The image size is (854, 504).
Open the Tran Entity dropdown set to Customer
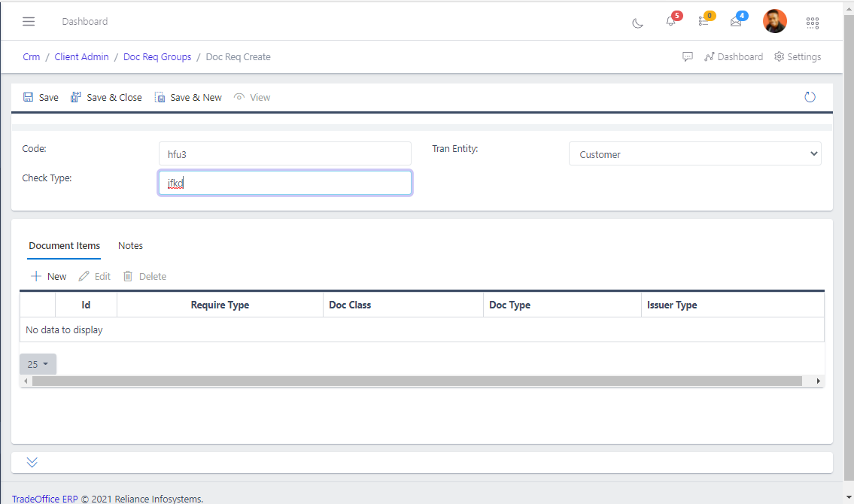(694, 153)
